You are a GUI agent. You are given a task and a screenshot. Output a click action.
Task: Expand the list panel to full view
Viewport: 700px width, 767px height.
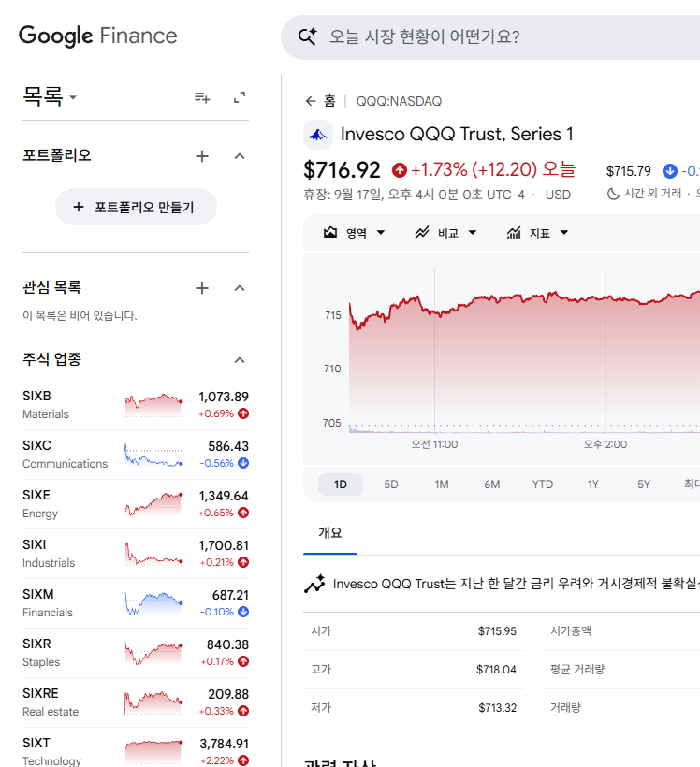(x=240, y=97)
